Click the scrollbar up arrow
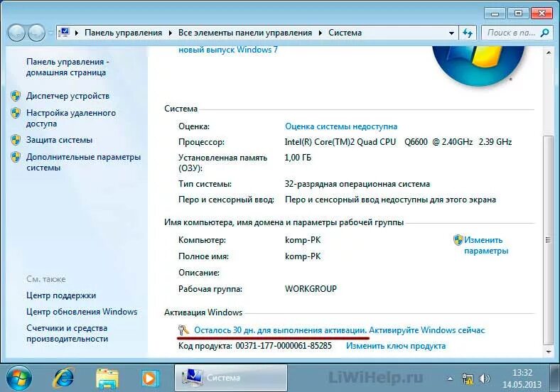 click(548, 53)
